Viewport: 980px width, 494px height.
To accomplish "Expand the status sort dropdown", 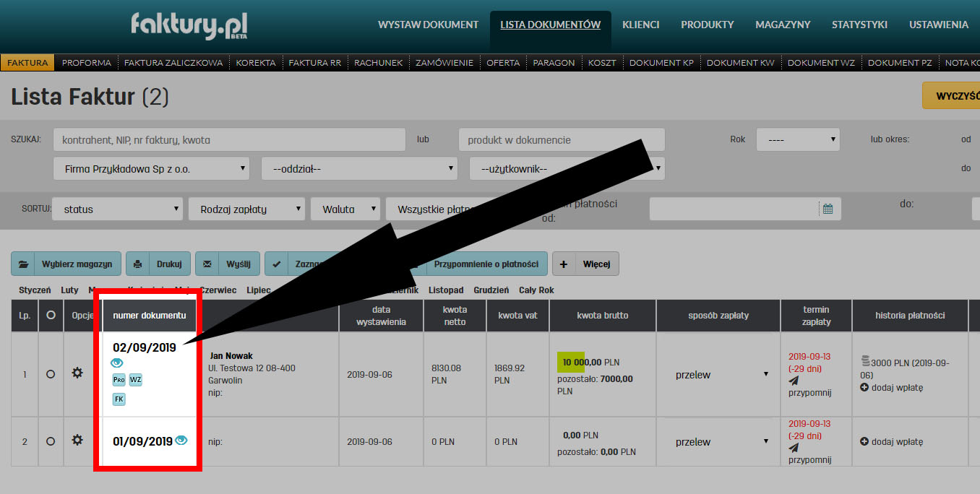I will pyautogui.click(x=117, y=209).
